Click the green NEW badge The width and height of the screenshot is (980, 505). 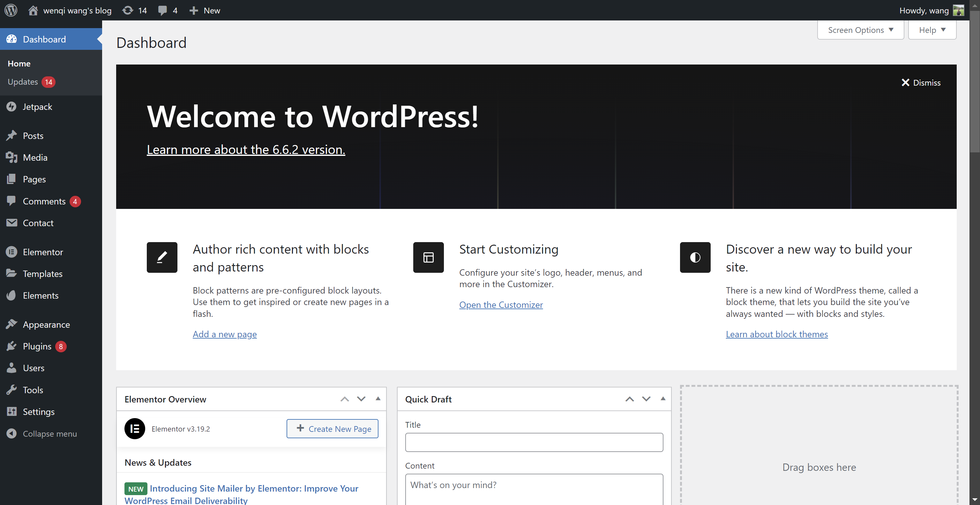coord(135,489)
